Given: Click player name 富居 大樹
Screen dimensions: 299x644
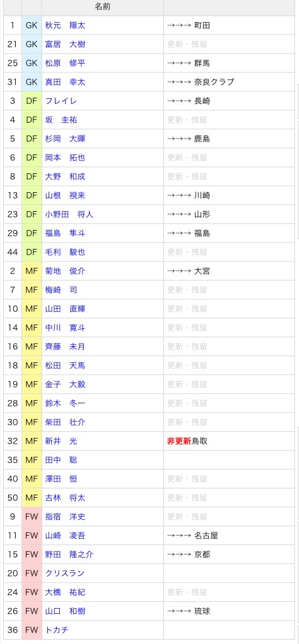Looking at the screenshot, I should (x=65, y=44).
